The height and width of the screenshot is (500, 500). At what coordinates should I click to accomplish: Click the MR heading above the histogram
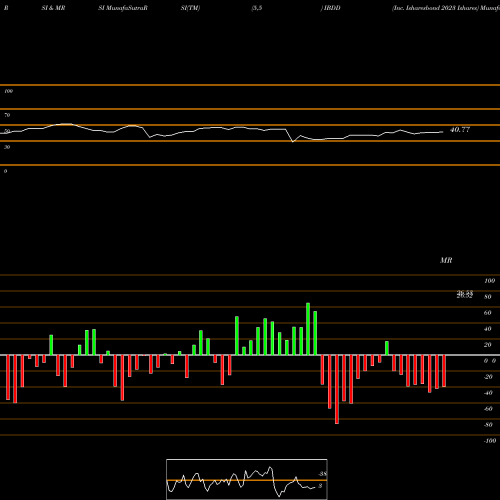point(446,260)
